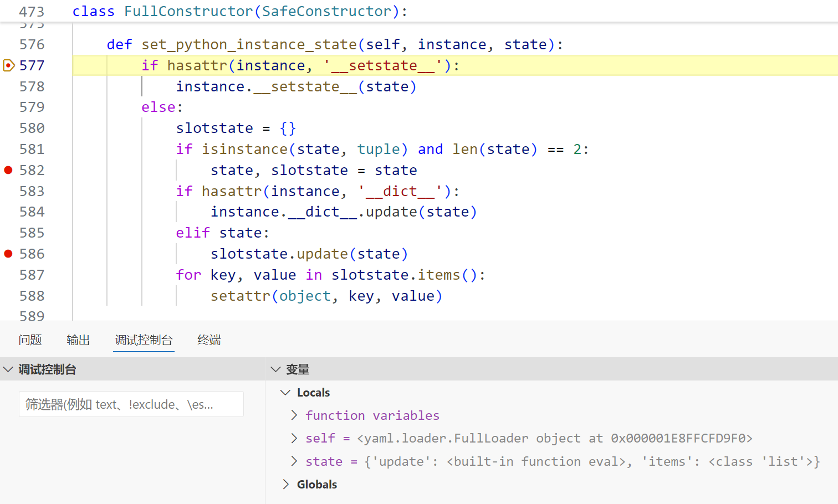
Task: Collapse the 调试控制台 section header
Action: 8,369
